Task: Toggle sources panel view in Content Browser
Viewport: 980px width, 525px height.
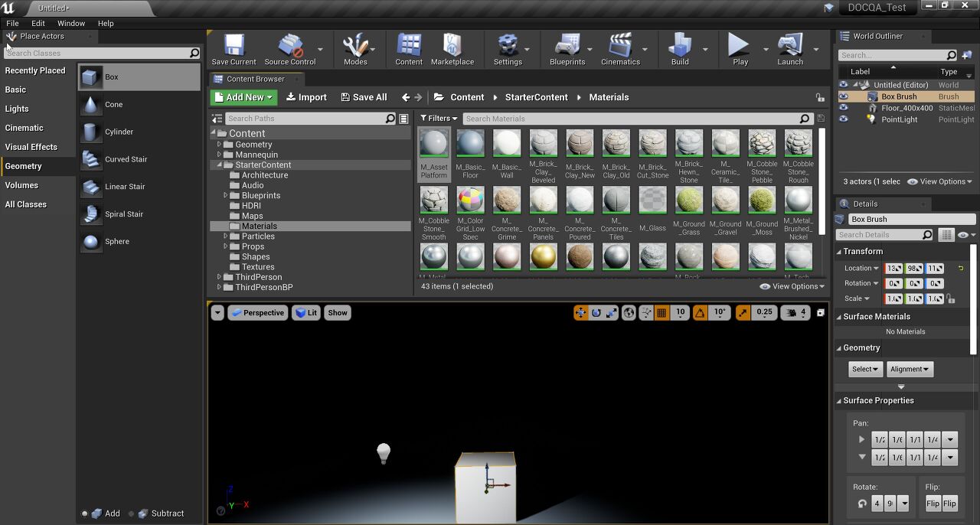Action: point(217,119)
